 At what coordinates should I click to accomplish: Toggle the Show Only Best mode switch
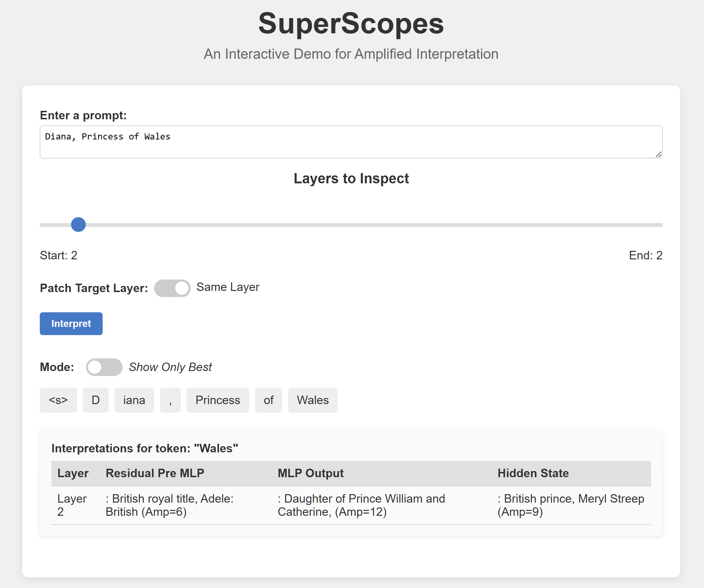[x=104, y=367]
